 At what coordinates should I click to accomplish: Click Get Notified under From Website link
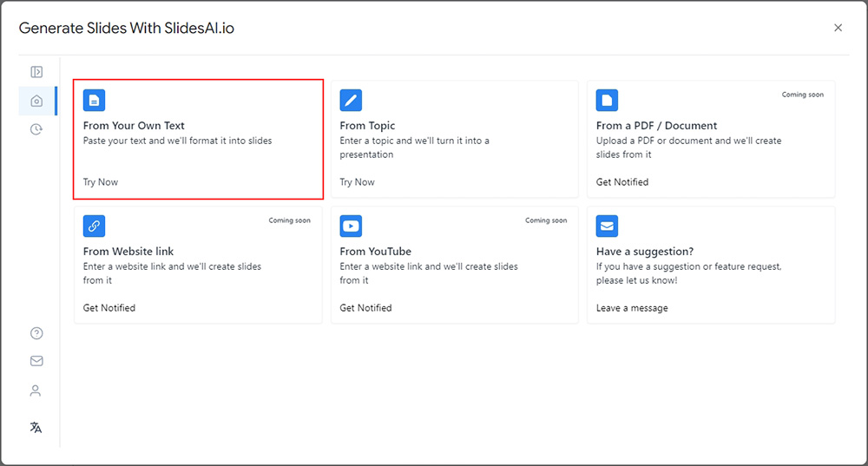109,308
